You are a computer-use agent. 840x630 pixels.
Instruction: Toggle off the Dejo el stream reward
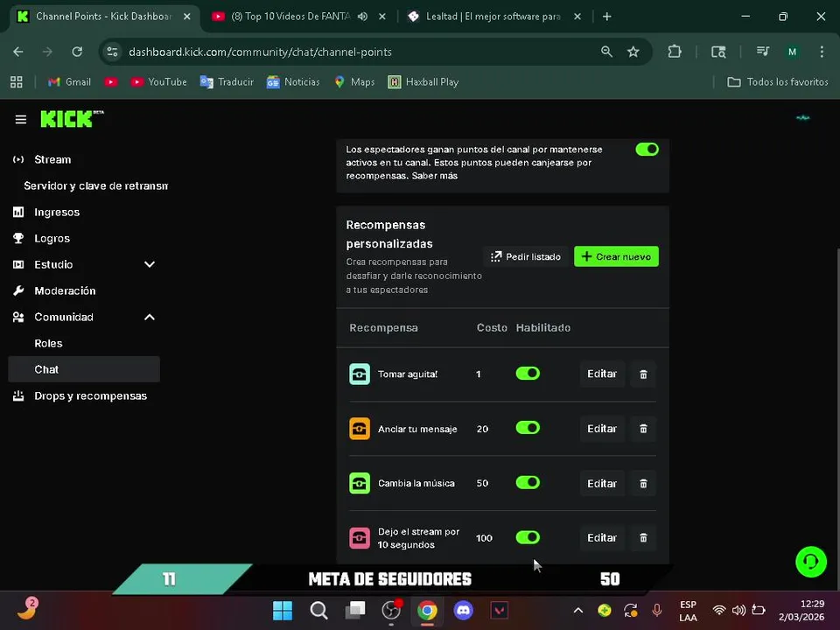528,537
